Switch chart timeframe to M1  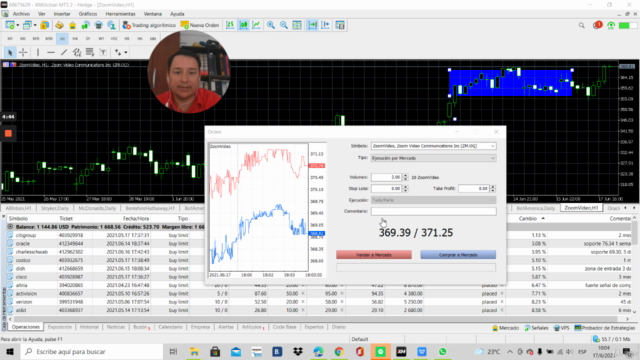pos(10,39)
